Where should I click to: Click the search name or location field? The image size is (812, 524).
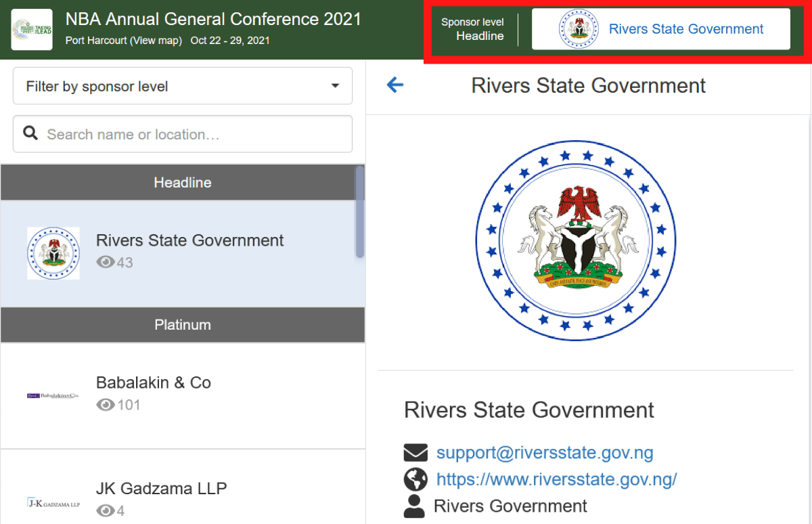tap(183, 133)
